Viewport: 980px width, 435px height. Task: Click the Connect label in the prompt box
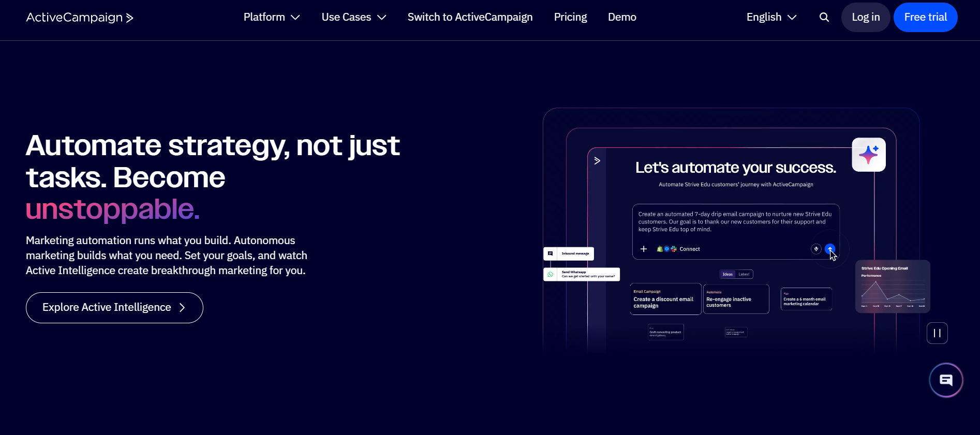[690, 249]
